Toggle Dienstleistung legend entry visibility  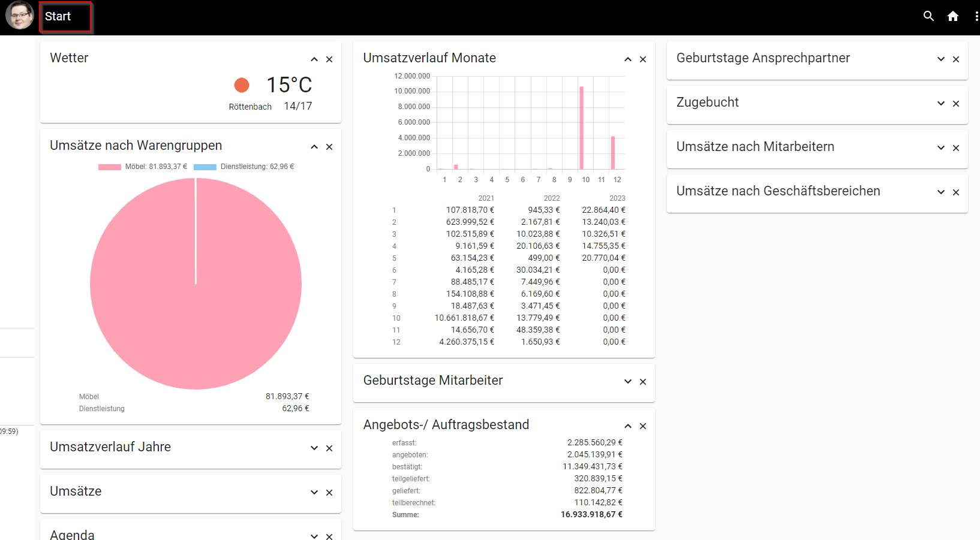244,167
